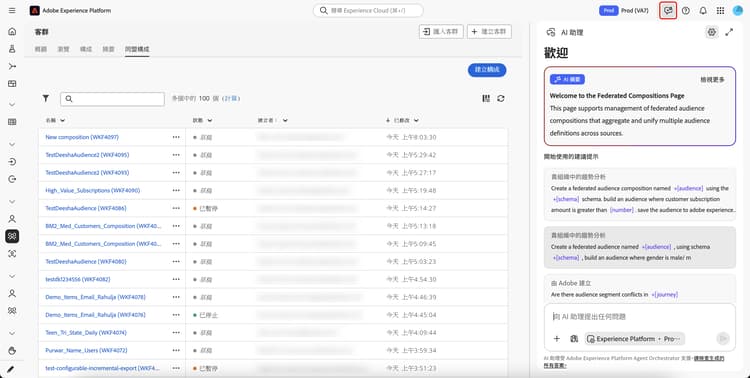Select the prompt about gender is male/m

640,247
